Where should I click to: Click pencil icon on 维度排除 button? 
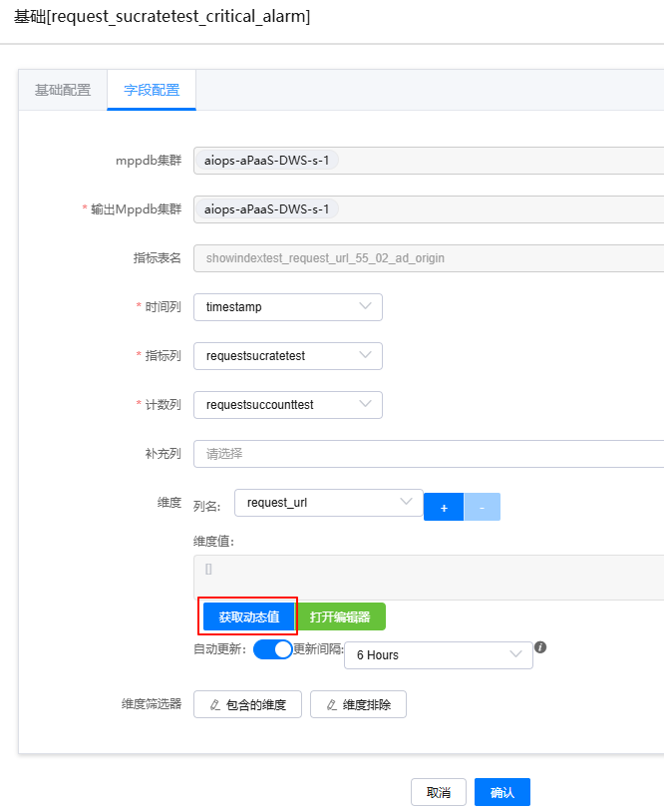click(x=332, y=705)
